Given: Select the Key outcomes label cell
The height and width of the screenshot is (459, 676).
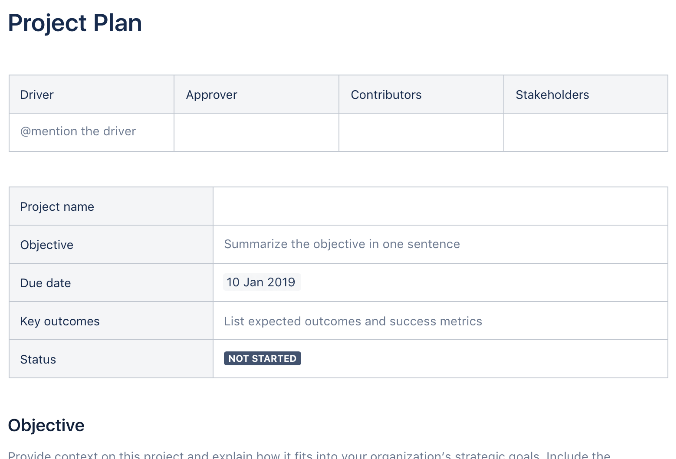Looking at the screenshot, I should [x=111, y=321].
